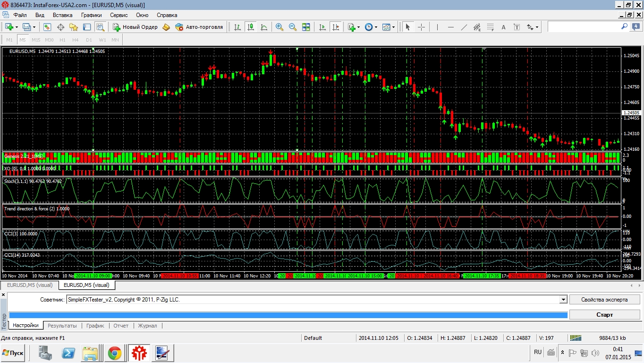Pick the Fibonacci retracement tool
This screenshot has width=644, height=363.
[x=490, y=27]
